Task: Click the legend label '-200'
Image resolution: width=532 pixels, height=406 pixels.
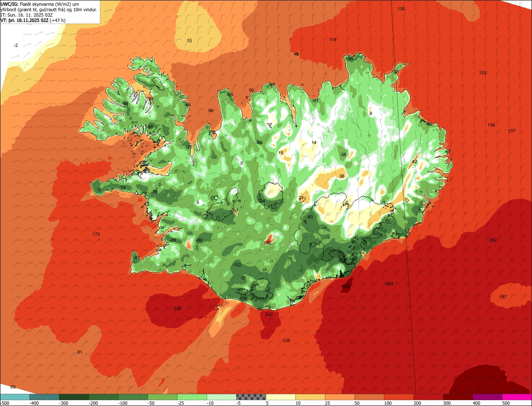Action: [x=93, y=403]
